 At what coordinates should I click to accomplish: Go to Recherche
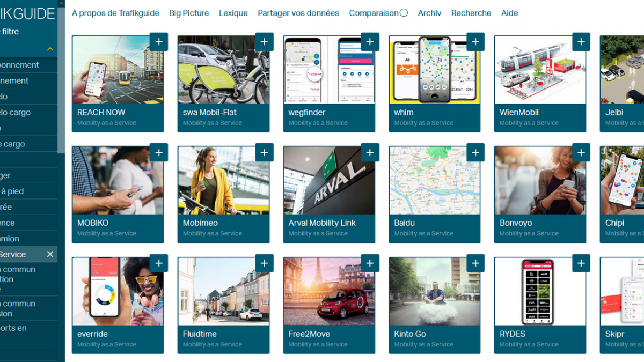(x=471, y=13)
